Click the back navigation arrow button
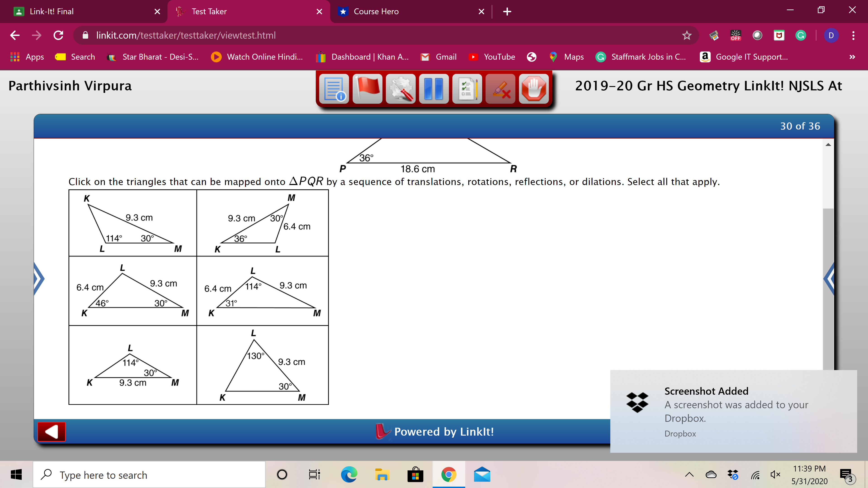The image size is (868, 488). click(x=14, y=35)
